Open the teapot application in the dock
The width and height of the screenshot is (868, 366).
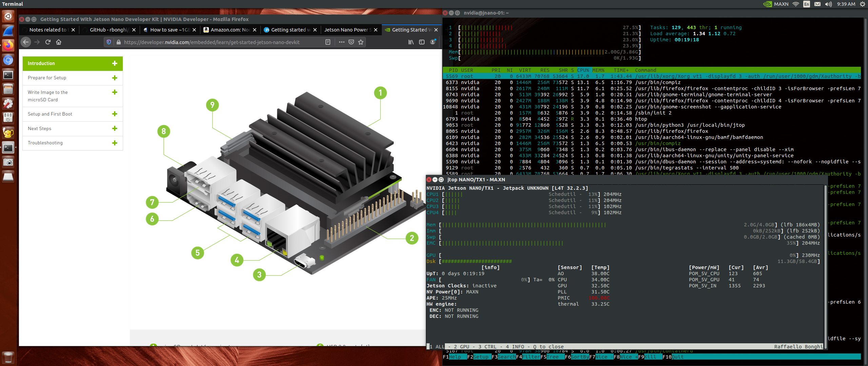coord(8,133)
